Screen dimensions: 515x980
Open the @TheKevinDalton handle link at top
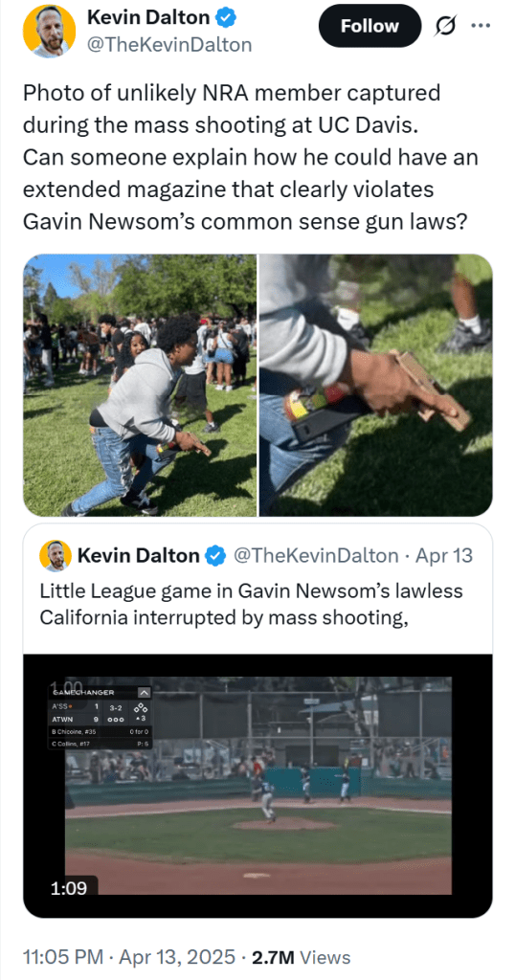(168, 44)
